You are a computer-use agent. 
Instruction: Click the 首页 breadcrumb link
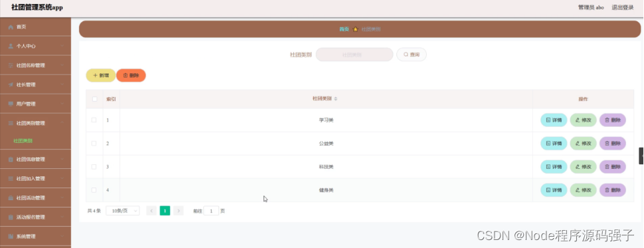click(344, 29)
